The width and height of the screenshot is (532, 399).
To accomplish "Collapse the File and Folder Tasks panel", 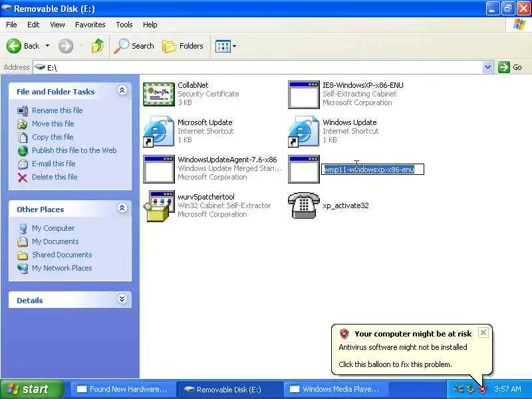I will 122,90.
